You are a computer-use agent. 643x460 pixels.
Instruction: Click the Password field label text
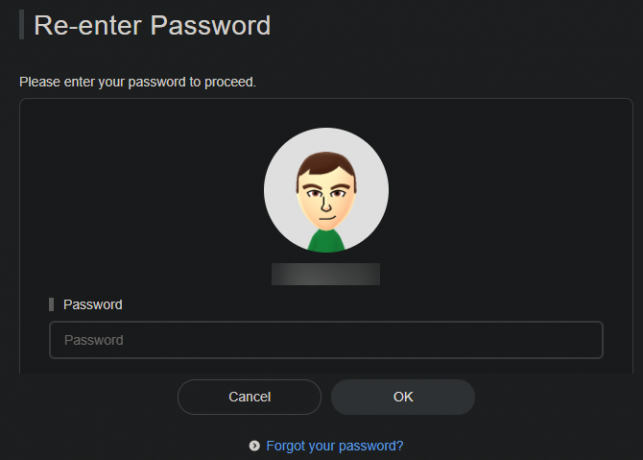tap(93, 305)
